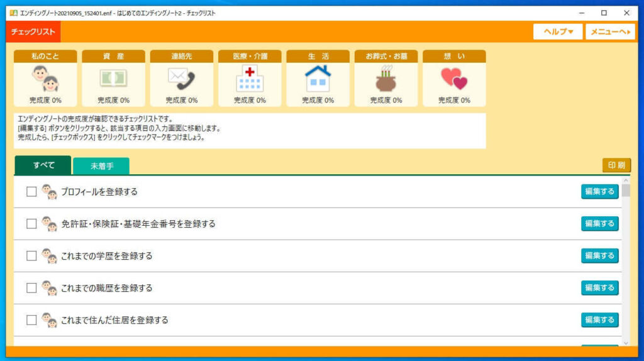
Task: Click the people icon beside 免許証・保険証・基礎年金番号を登録する
Action: tap(49, 224)
